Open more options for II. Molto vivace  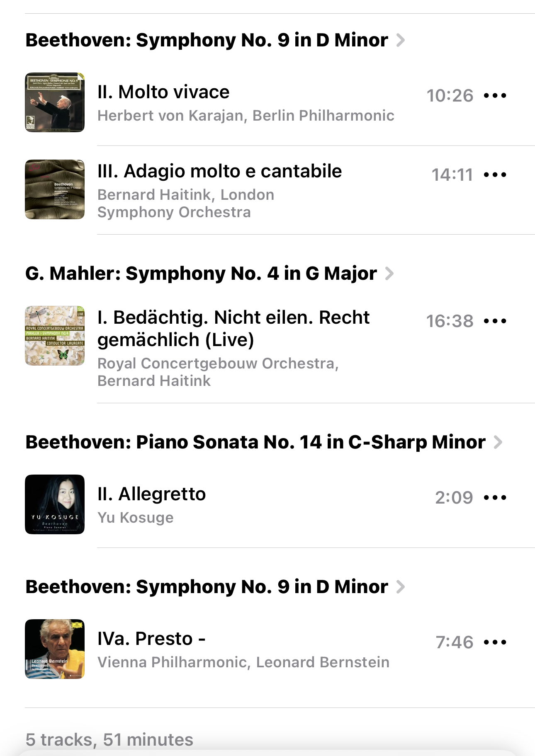(495, 96)
